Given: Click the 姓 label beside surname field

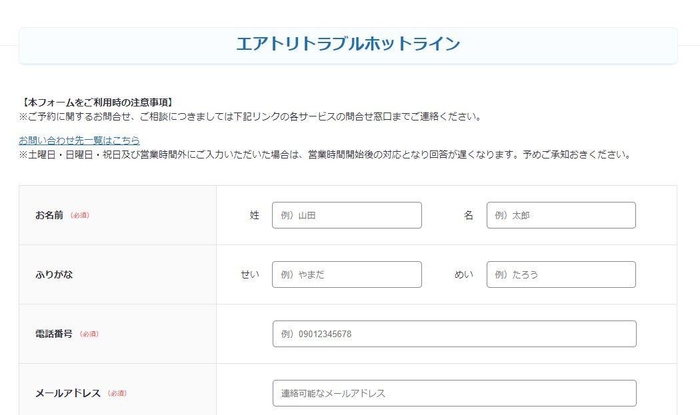Looking at the screenshot, I should [x=255, y=215].
